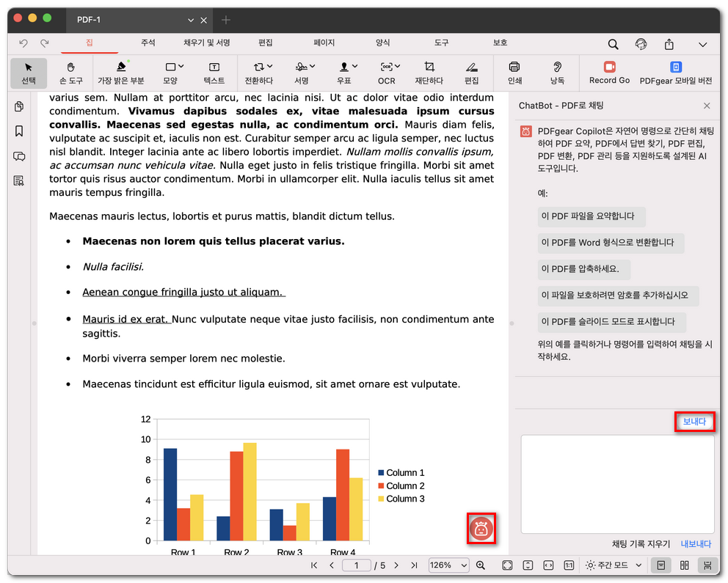
Task: Undo the last action
Action: (x=23, y=43)
